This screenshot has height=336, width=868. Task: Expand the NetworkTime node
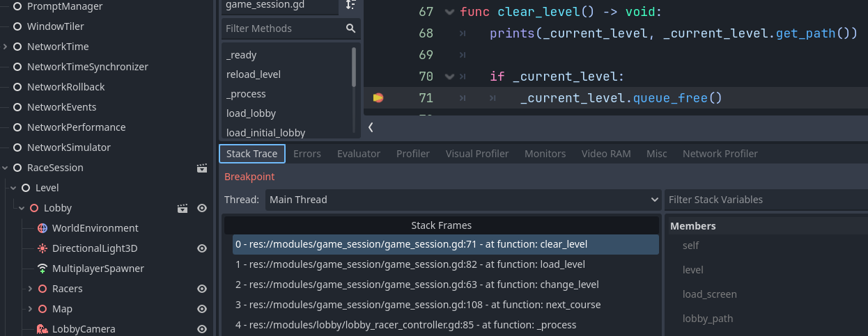tap(6, 47)
